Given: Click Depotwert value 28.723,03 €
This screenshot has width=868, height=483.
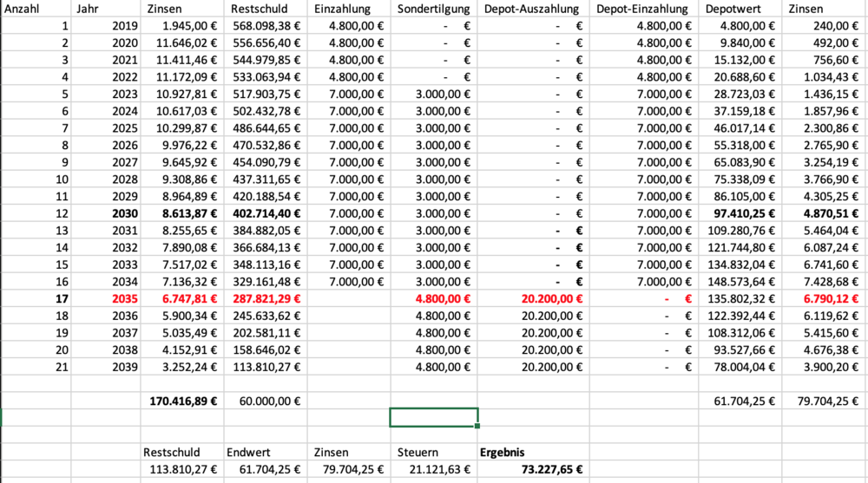Looking at the screenshot, I should point(740,95).
